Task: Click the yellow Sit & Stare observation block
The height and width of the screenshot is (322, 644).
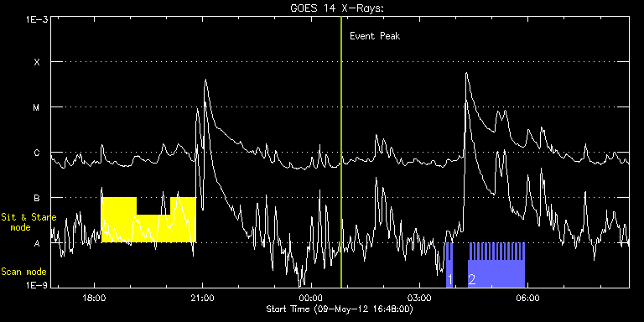Action: [x=148, y=221]
